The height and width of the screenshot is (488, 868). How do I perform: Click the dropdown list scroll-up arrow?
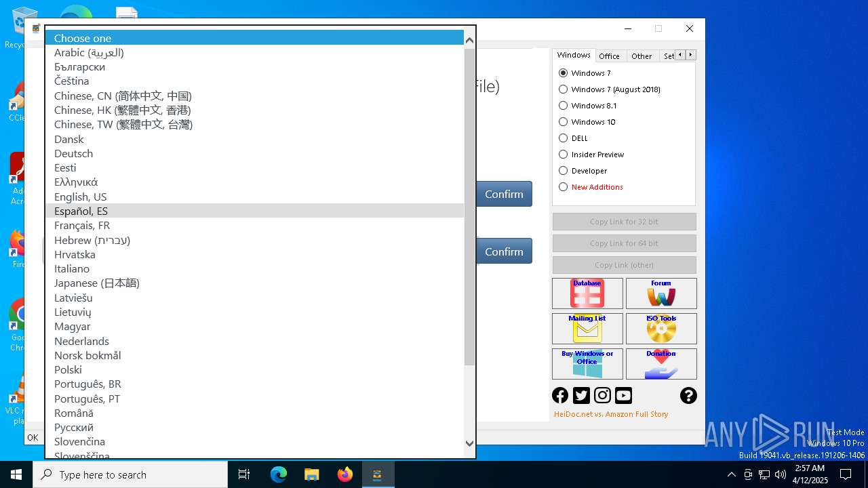pos(469,40)
